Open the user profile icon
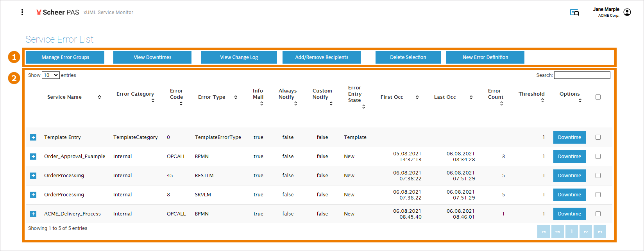Viewport: 644px width, 251px height. tap(627, 12)
